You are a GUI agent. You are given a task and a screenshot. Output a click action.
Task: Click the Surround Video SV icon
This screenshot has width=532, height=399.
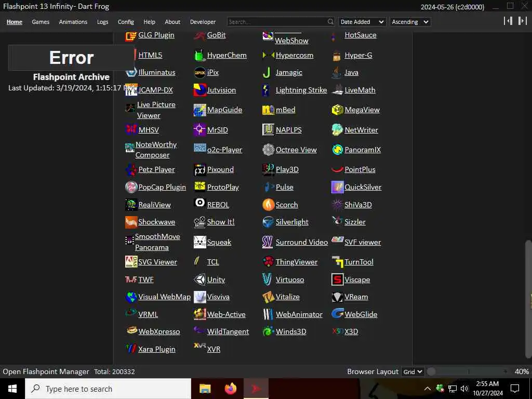268,242
